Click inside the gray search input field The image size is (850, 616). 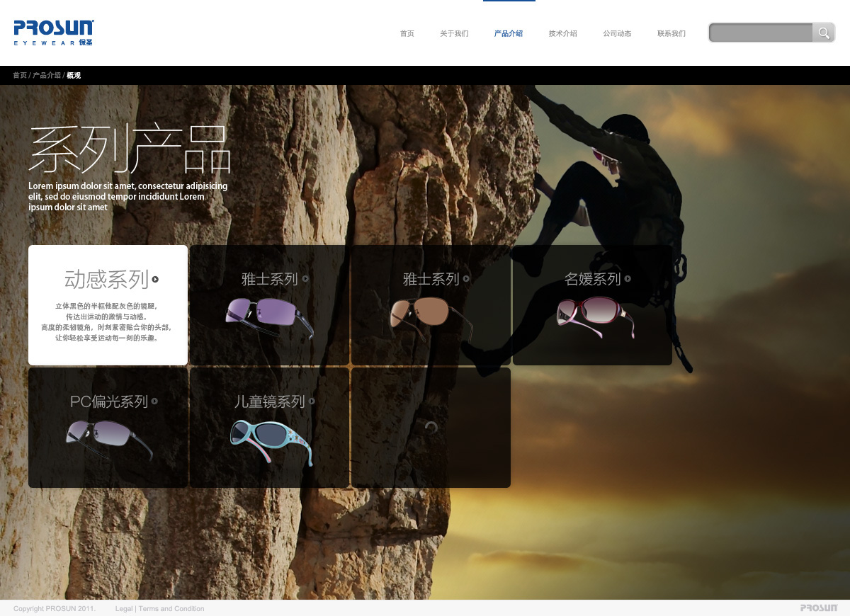[761, 33]
